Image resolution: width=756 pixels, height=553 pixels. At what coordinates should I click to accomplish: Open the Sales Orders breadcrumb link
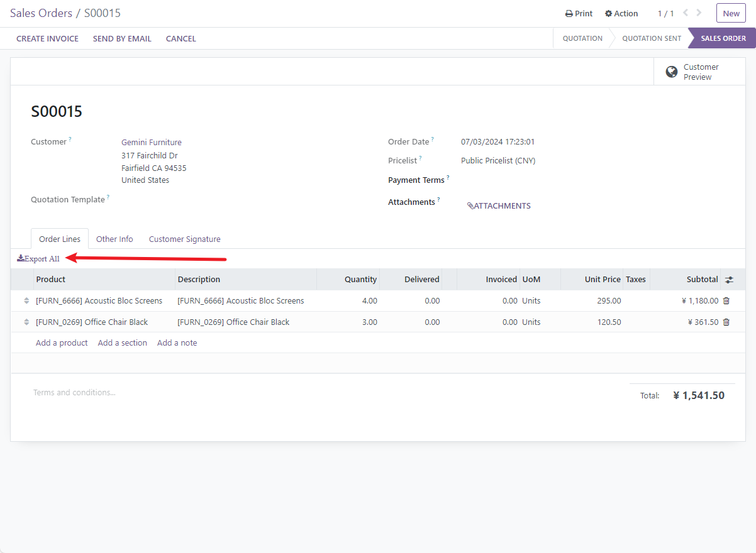point(41,13)
